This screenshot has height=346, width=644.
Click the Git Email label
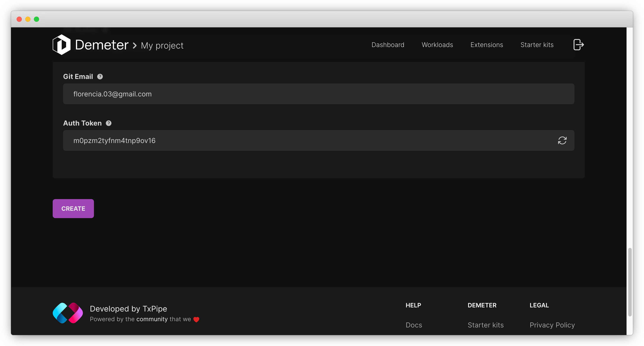[x=78, y=76]
